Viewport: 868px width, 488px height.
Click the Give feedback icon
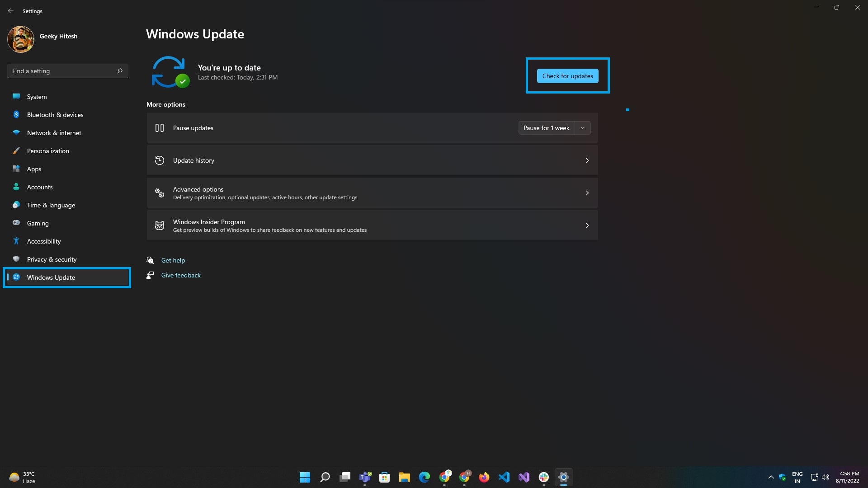tap(150, 275)
